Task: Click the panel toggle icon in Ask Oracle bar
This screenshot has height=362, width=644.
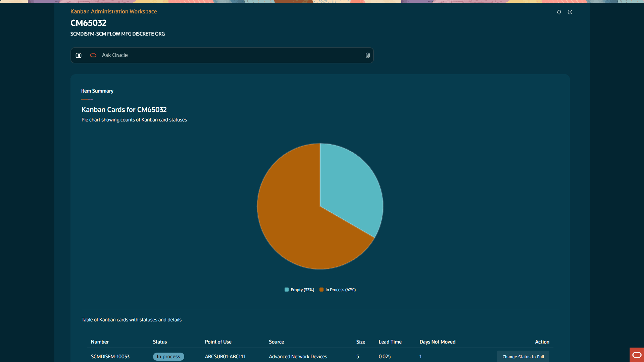Action: pyautogui.click(x=79, y=55)
